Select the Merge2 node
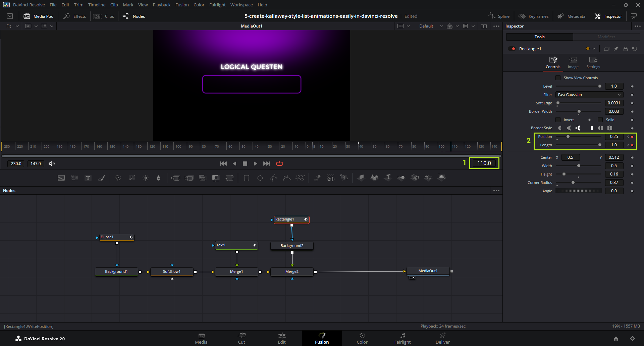Screen dimensions: 644x346 click(292, 271)
